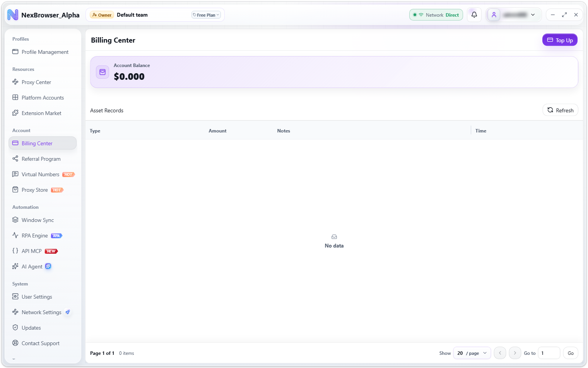Click the Amount column header
The width and height of the screenshot is (588, 368).
217,131
